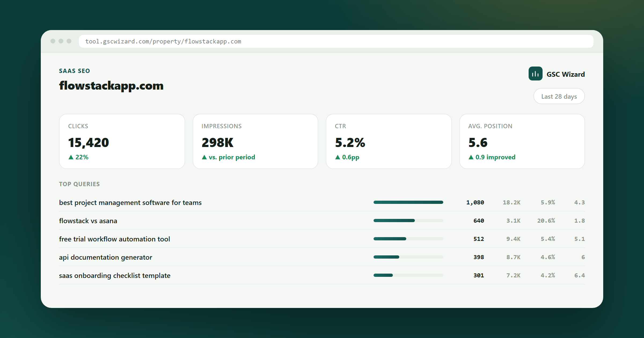
Task: Click the TOP QUERIES section heading
Action: pos(79,184)
